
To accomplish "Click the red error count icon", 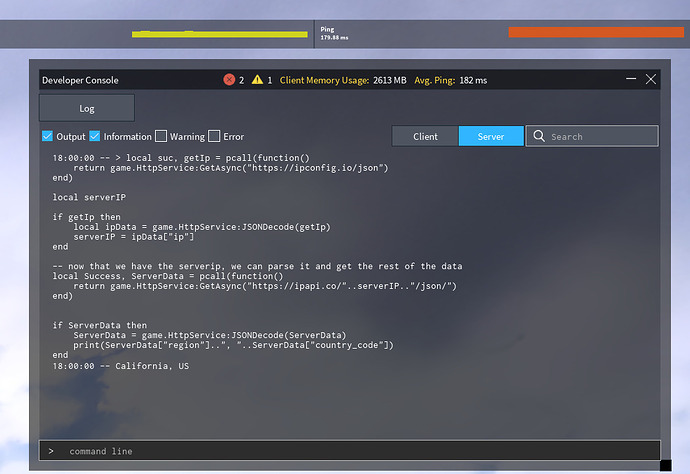I will pos(229,80).
